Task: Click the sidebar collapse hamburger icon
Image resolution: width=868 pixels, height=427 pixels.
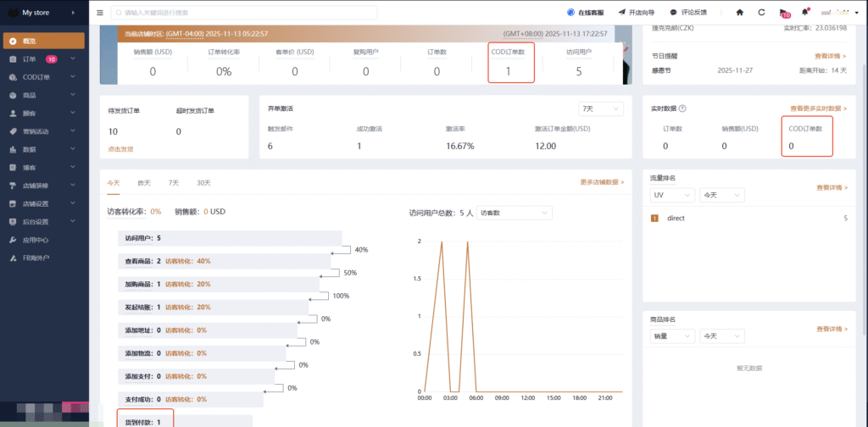Action: 100,13
